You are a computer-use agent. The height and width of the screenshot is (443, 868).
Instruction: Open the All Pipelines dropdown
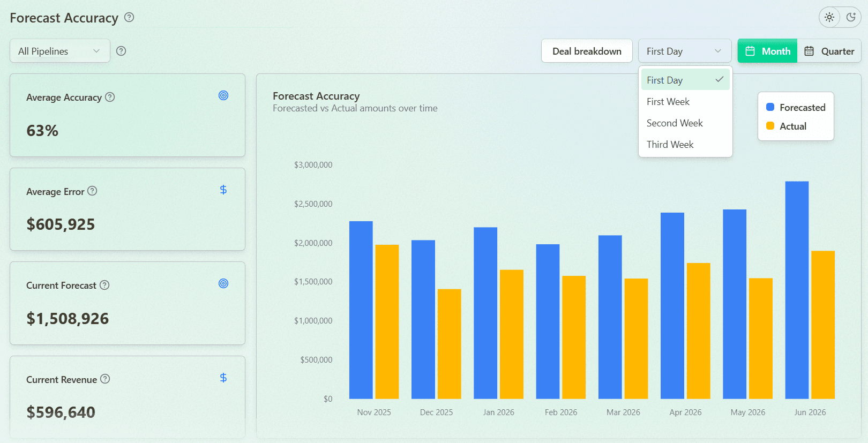[x=60, y=51]
